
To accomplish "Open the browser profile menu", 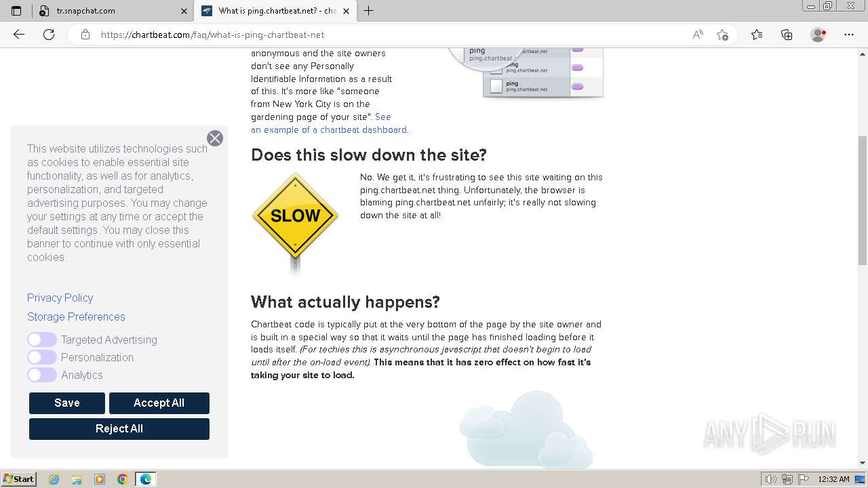I will (x=818, y=35).
